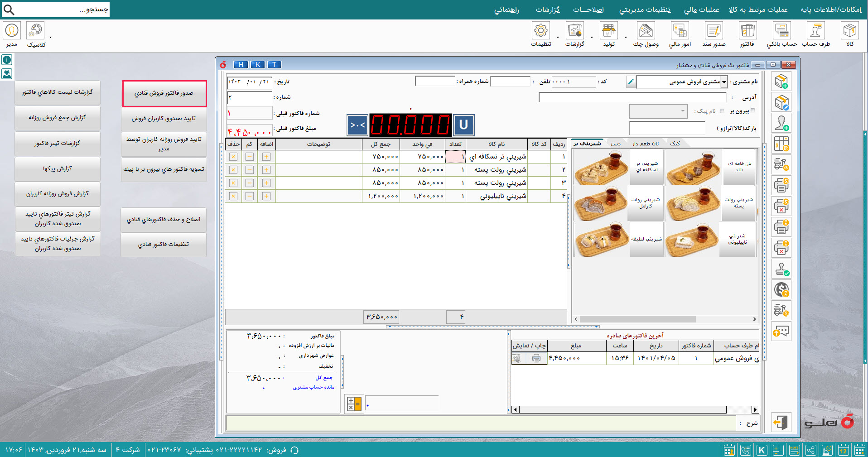Image resolution: width=868 pixels, height=457 pixels.
Task: Open the prayer times mosque icon
Action: pos(827,450)
